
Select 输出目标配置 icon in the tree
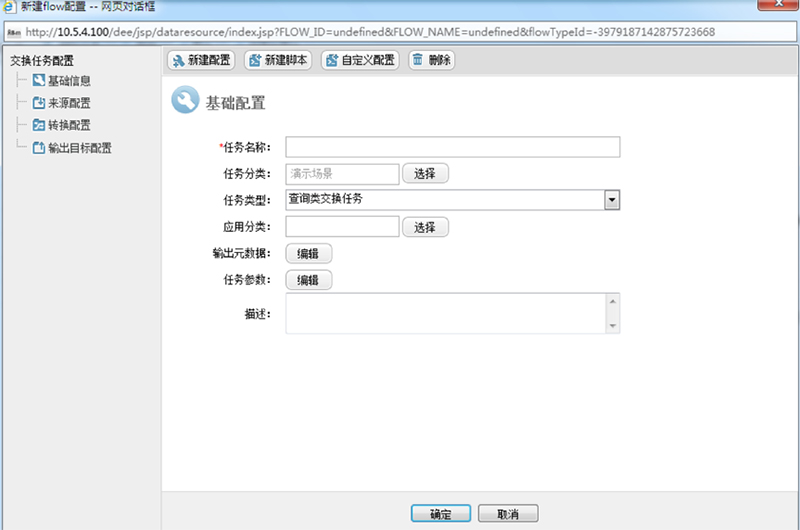click(39, 148)
